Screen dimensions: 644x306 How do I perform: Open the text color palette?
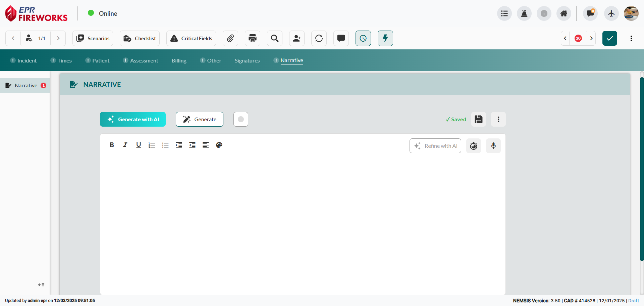219,145
